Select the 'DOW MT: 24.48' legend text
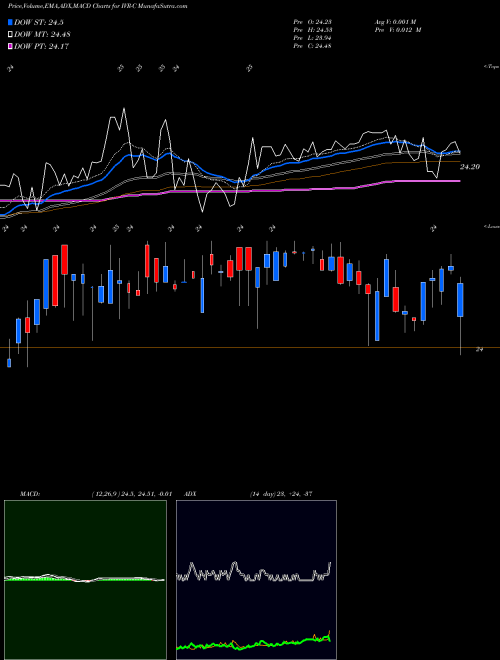 (42, 35)
